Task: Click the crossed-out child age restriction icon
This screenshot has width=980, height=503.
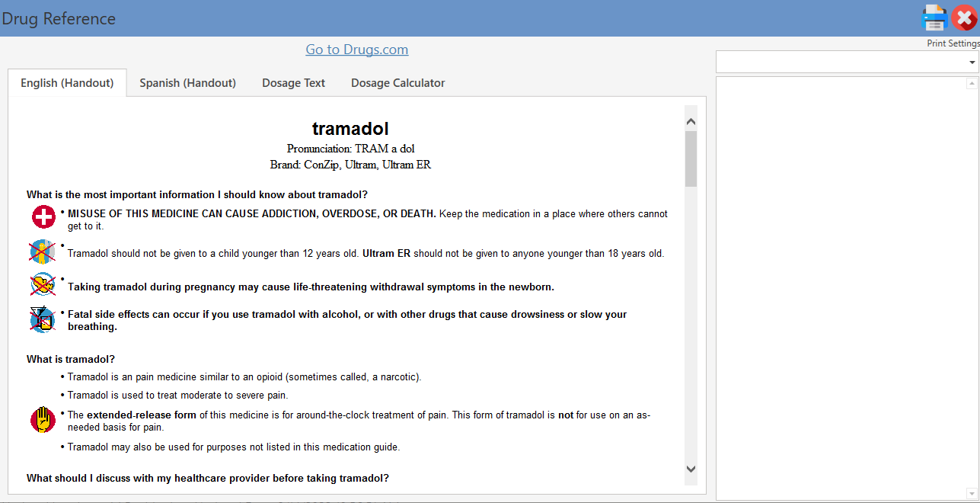Action: (x=43, y=251)
